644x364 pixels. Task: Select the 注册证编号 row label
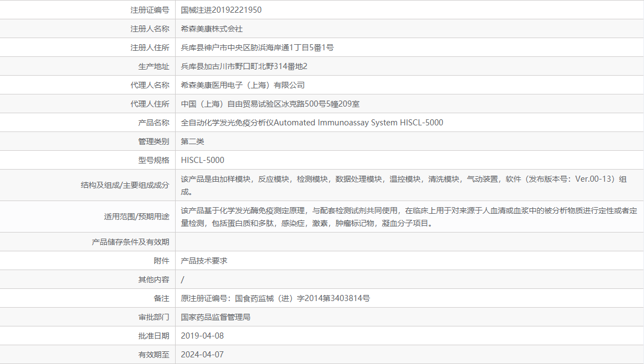(x=150, y=9)
